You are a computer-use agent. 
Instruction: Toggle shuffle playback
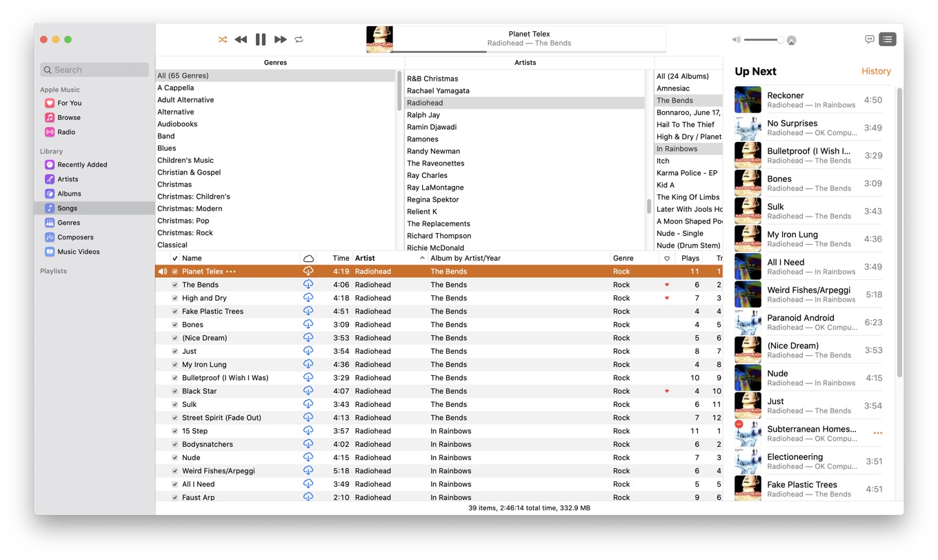[222, 40]
